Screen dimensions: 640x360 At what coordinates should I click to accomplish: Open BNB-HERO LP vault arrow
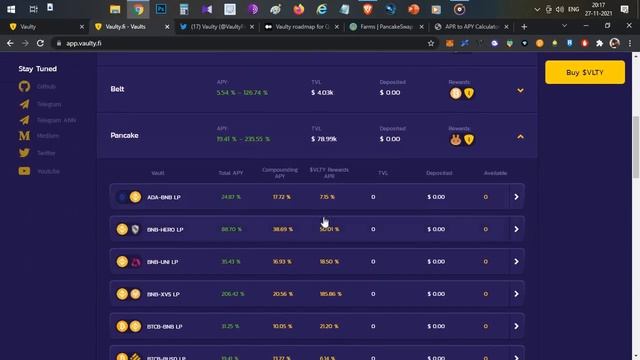(x=516, y=229)
